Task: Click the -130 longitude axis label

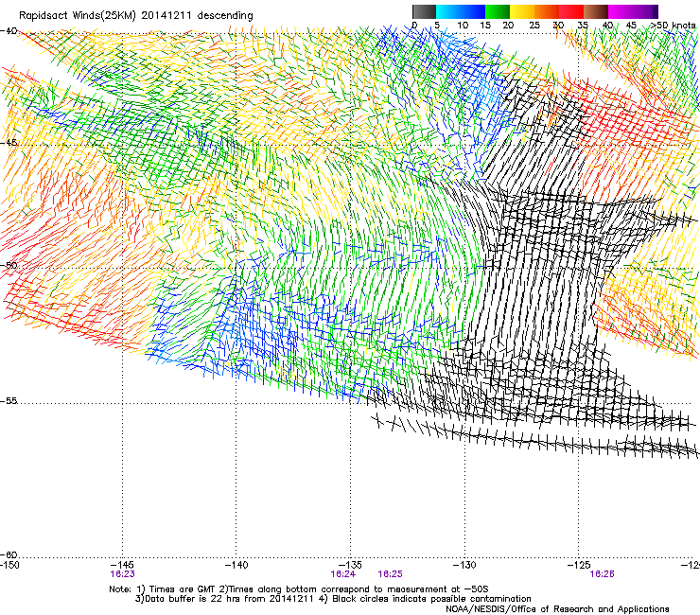Action: pos(464,565)
